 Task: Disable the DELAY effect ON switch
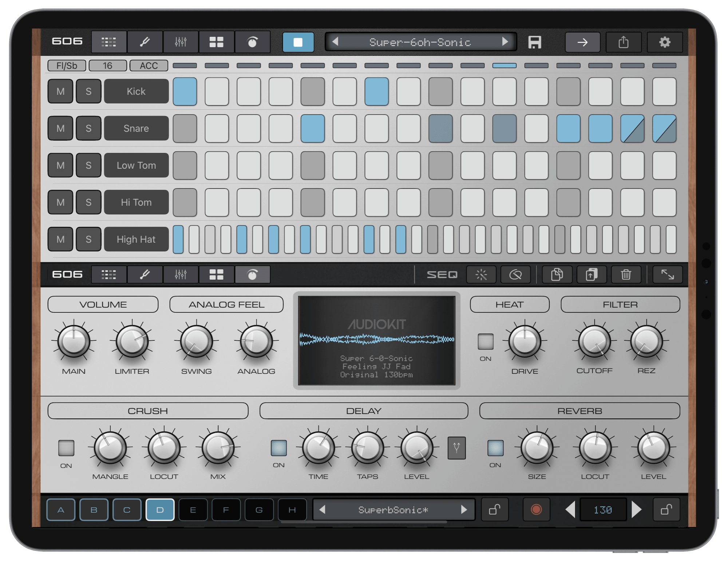click(x=278, y=448)
